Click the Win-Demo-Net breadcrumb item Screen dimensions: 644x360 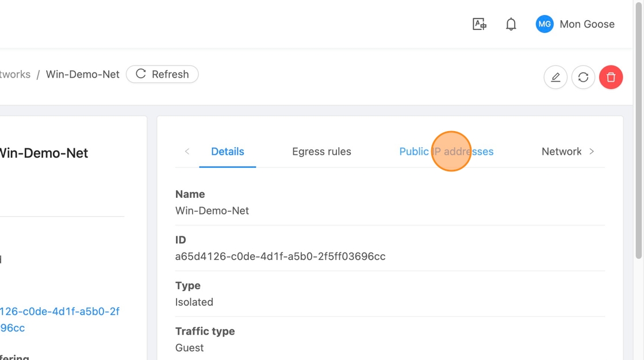point(83,74)
